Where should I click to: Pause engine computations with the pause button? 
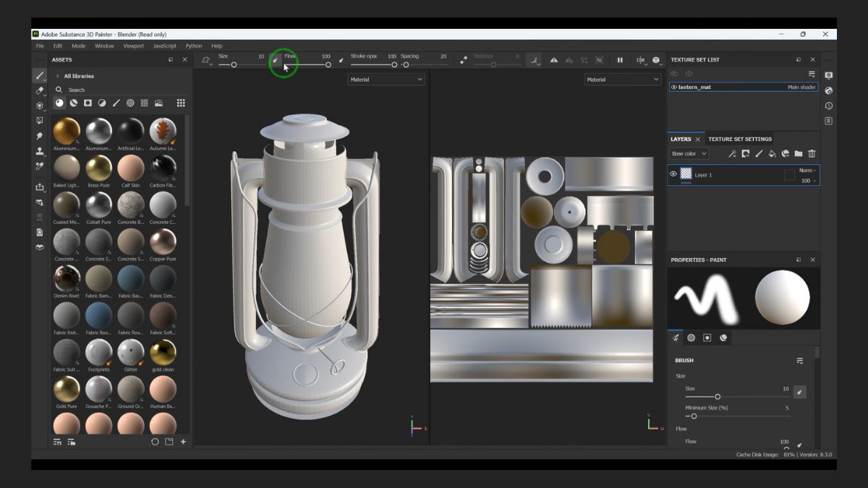coord(620,61)
